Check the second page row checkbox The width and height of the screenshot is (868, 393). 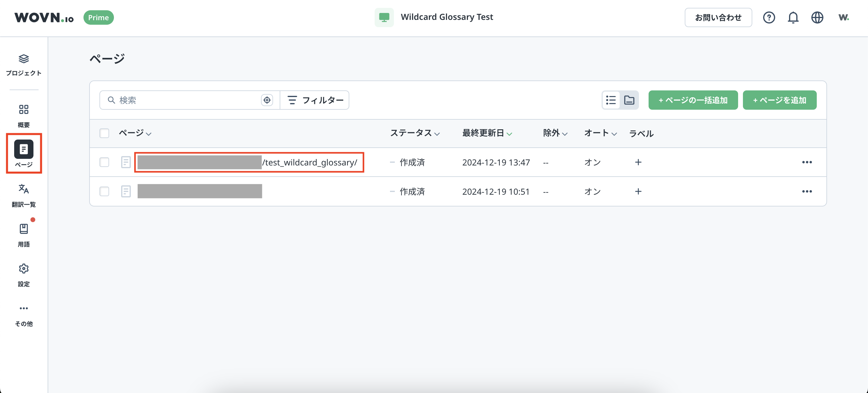(104, 191)
